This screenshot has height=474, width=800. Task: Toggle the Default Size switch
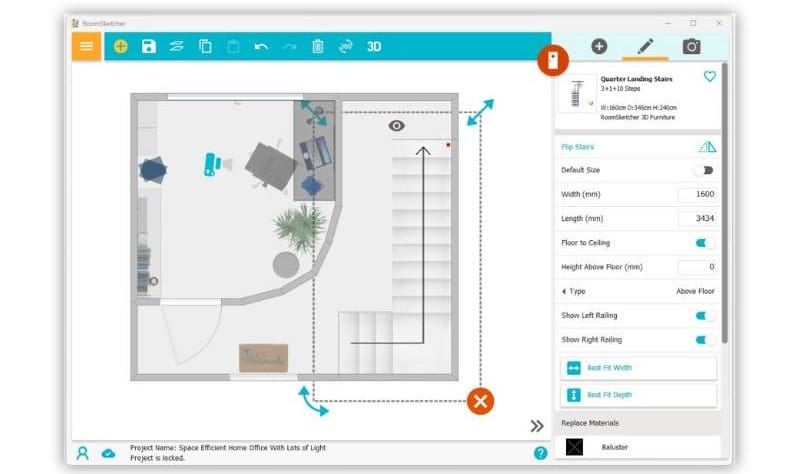coord(706,170)
